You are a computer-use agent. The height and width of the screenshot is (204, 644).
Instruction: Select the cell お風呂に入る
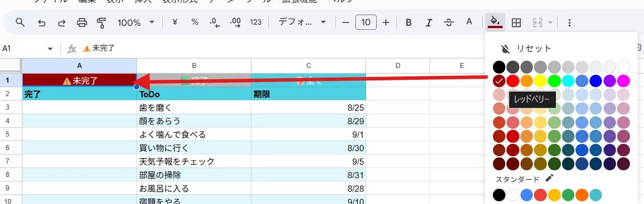(194, 189)
